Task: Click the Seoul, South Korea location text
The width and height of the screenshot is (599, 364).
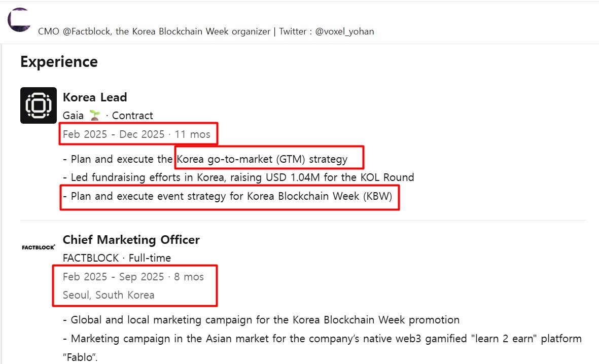Action: click(x=109, y=295)
